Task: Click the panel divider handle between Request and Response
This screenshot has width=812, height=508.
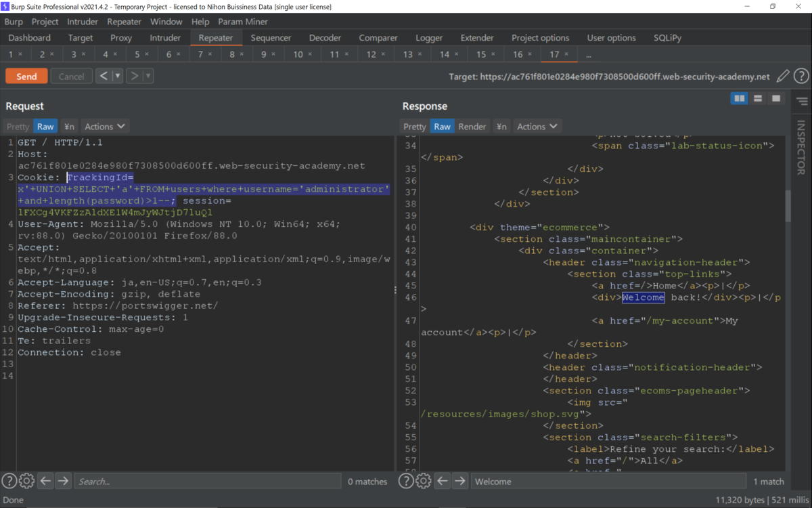Action: pyautogui.click(x=395, y=290)
